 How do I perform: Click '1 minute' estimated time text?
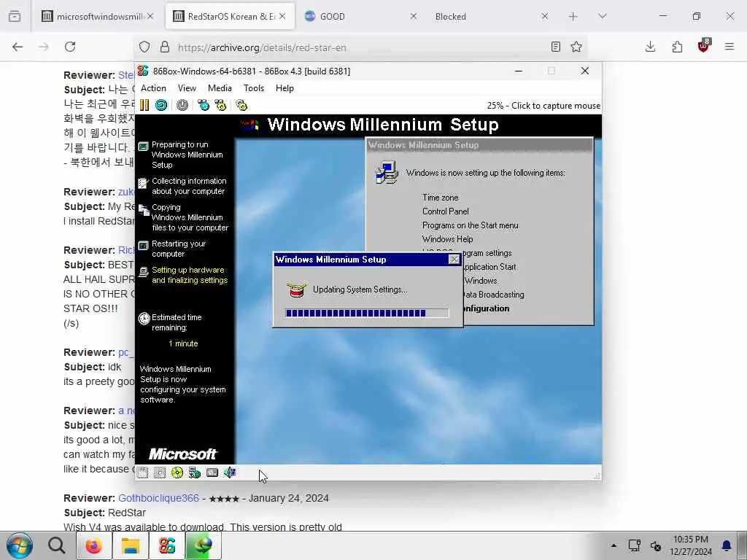[183, 343]
